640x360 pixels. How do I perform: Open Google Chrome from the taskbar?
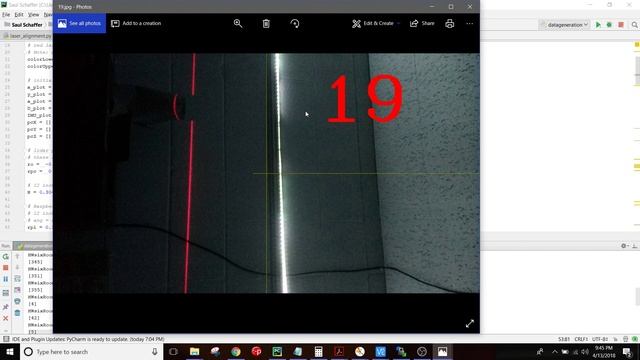[236, 352]
